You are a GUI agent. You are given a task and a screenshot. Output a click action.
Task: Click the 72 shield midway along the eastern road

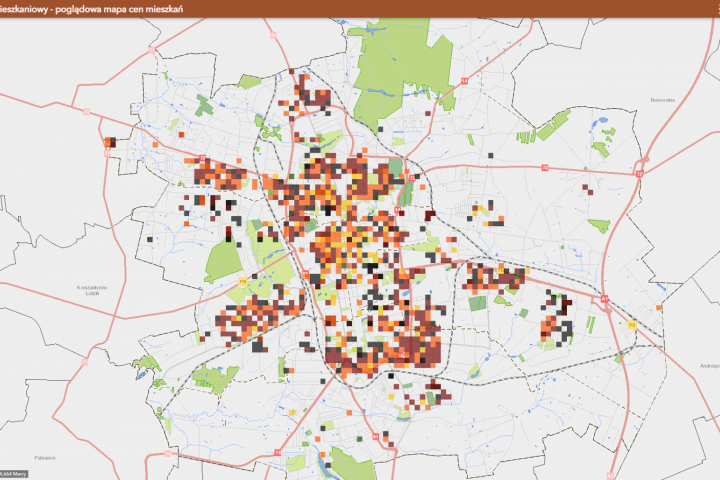[x=545, y=168]
